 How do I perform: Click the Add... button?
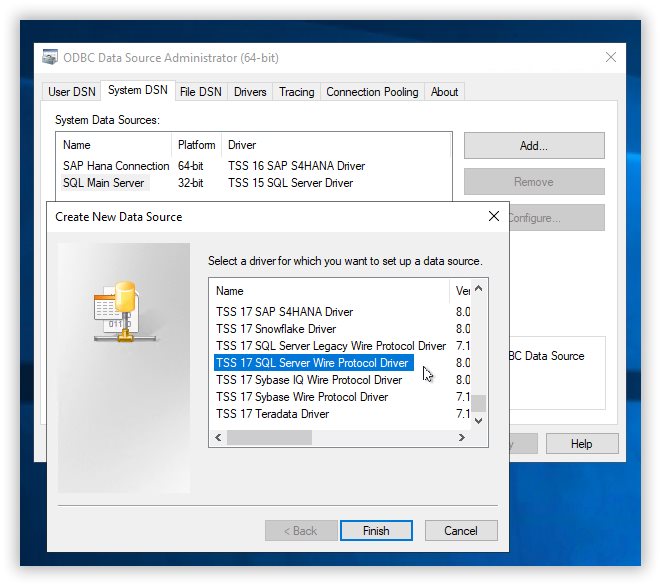533,146
